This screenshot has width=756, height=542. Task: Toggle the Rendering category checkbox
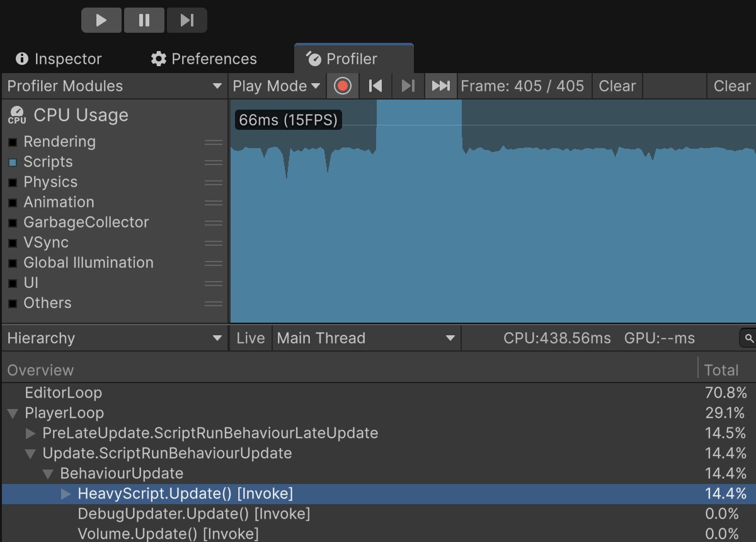pyautogui.click(x=13, y=142)
